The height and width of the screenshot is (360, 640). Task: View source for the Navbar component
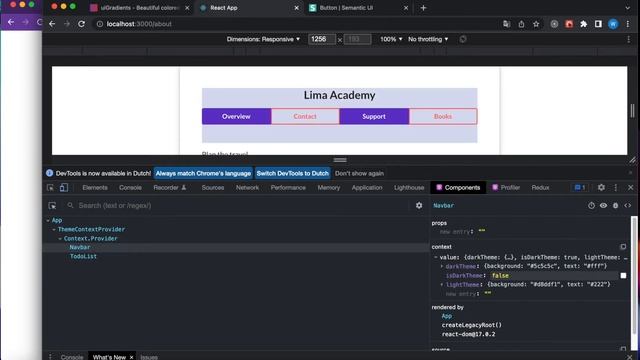coord(627,206)
